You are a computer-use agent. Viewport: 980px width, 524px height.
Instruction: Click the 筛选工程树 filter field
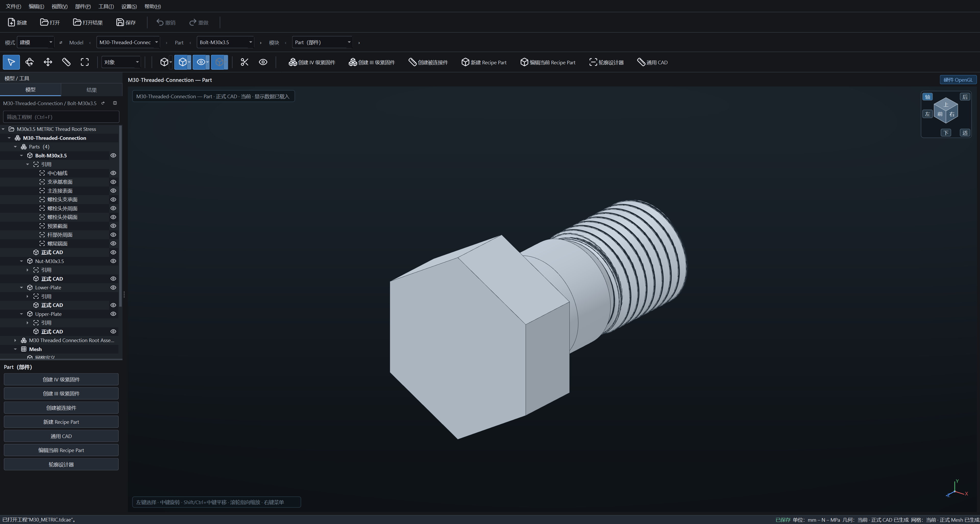point(61,117)
